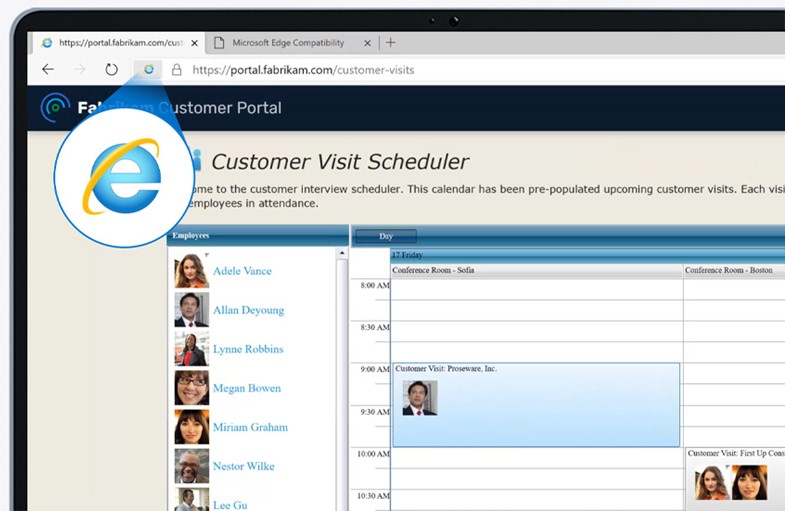
Task: Click Megan Bowen's photo thumbnail
Action: click(192, 388)
